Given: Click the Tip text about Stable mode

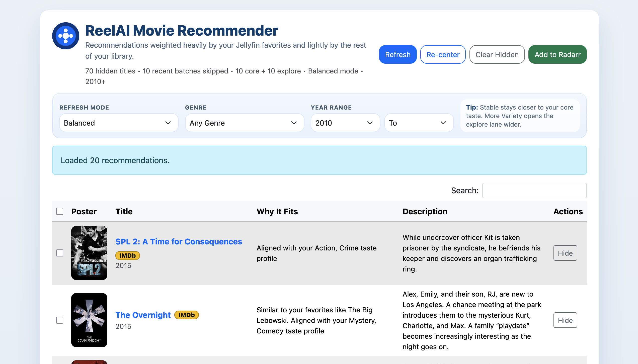Looking at the screenshot, I should click(x=520, y=116).
